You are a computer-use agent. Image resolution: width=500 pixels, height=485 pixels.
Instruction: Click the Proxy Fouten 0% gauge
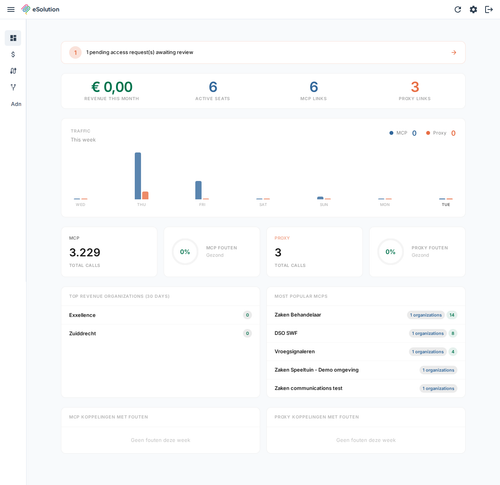click(x=390, y=252)
